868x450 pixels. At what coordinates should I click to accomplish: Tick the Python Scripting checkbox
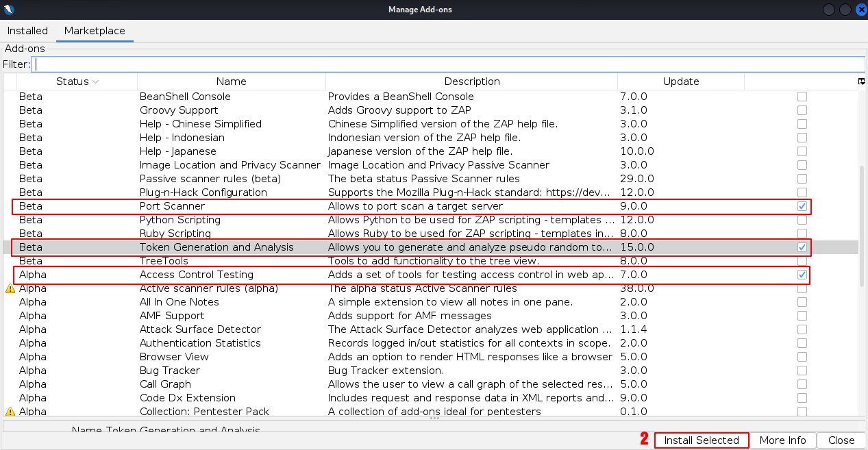(x=802, y=220)
